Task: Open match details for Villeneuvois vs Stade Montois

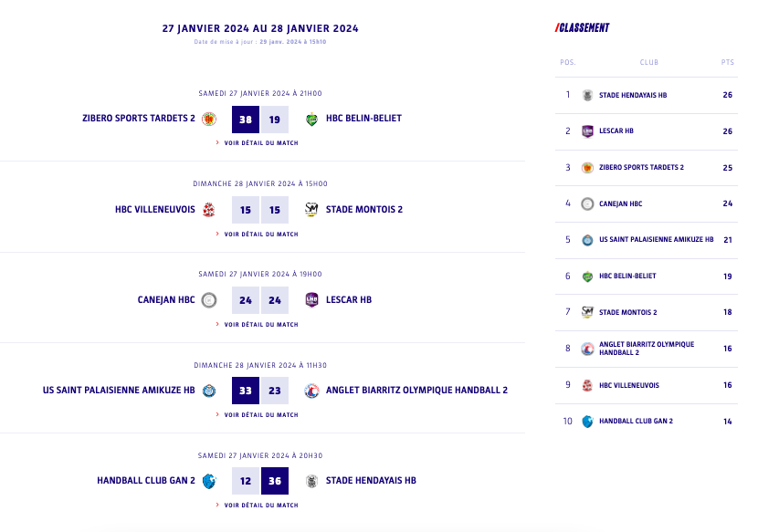Action: coord(260,235)
